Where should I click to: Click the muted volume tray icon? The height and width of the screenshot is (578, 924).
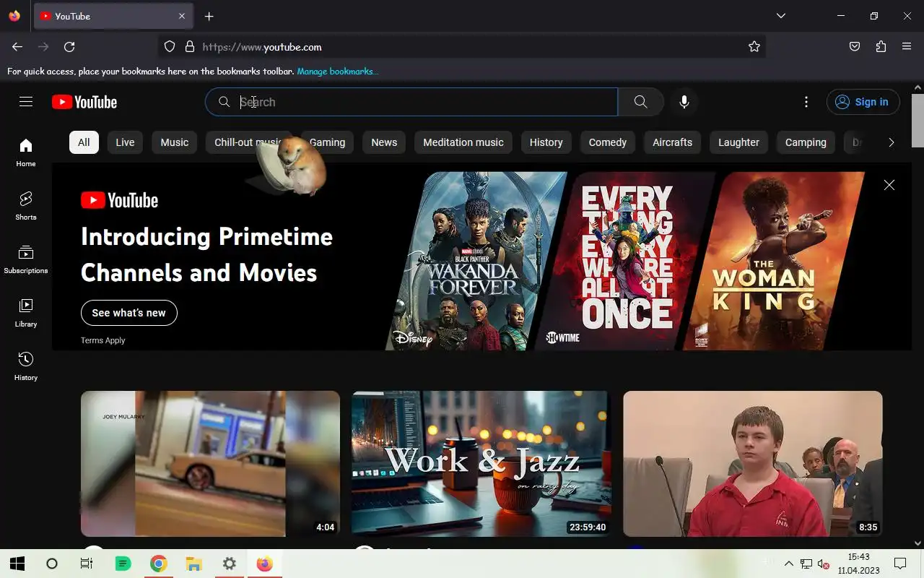[823, 564]
